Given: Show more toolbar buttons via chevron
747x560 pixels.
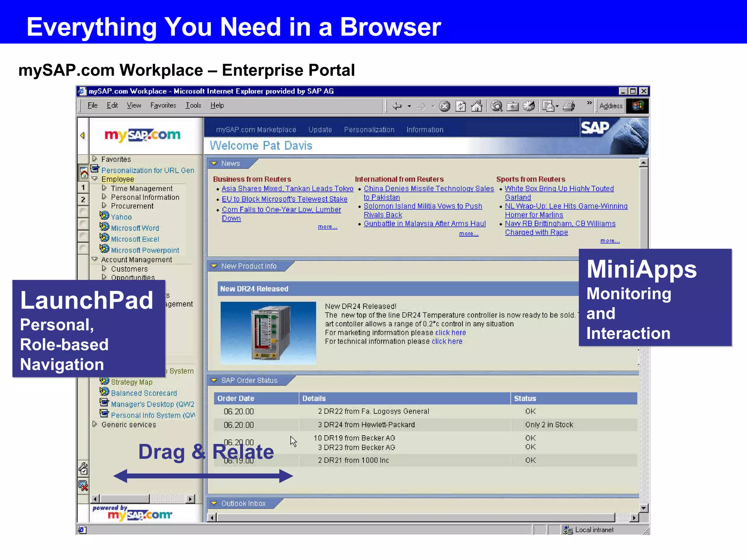Looking at the screenshot, I should click(589, 103).
